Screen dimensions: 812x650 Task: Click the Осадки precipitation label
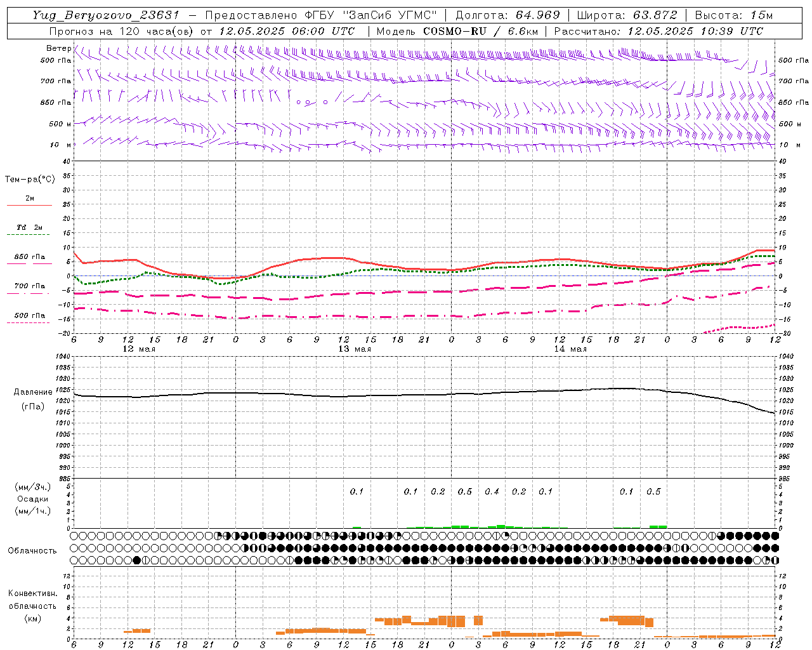(33, 499)
